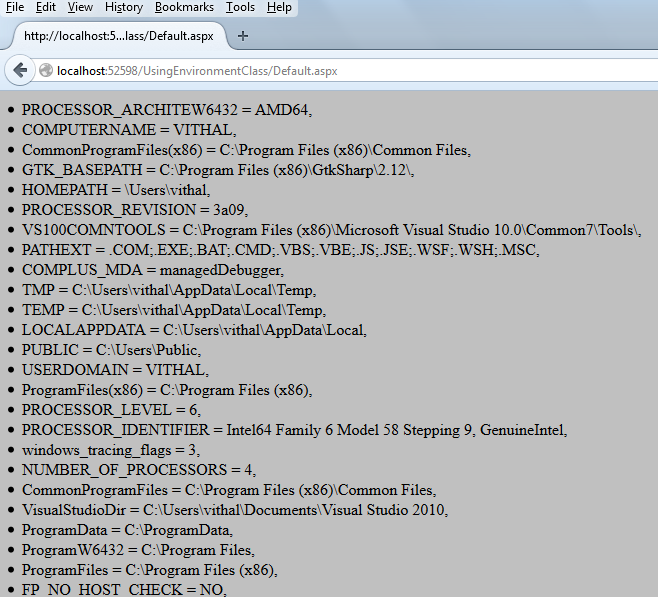658x597 pixels.
Task: Click the NUMBER_OF_PROCESSORS = 4 line
Action: point(139,470)
